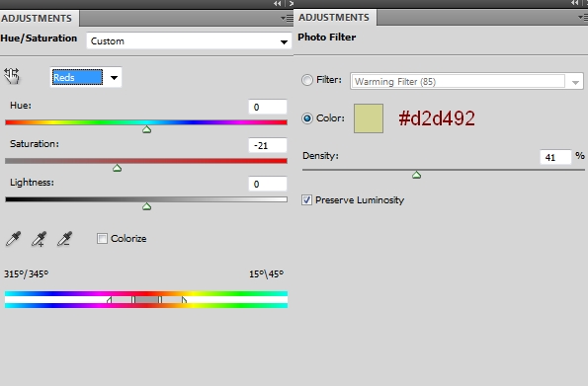Switch to Photo Filter ADJUSTMENTS tab
The image size is (588, 386).
coord(336,18)
